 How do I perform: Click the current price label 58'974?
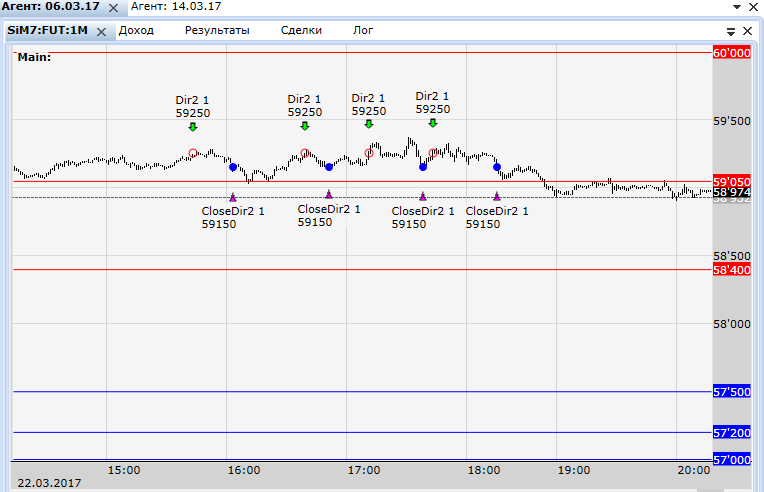coord(731,192)
